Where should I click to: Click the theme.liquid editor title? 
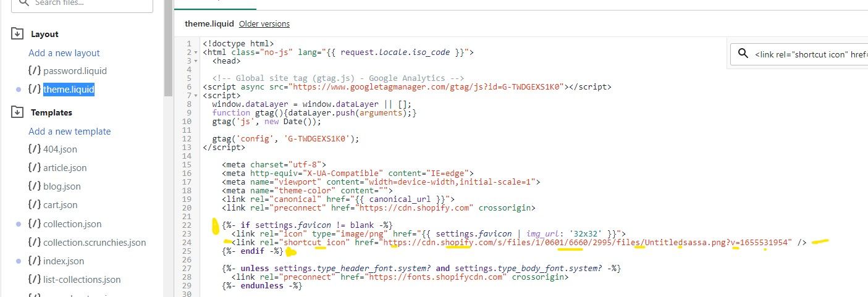tap(209, 24)
